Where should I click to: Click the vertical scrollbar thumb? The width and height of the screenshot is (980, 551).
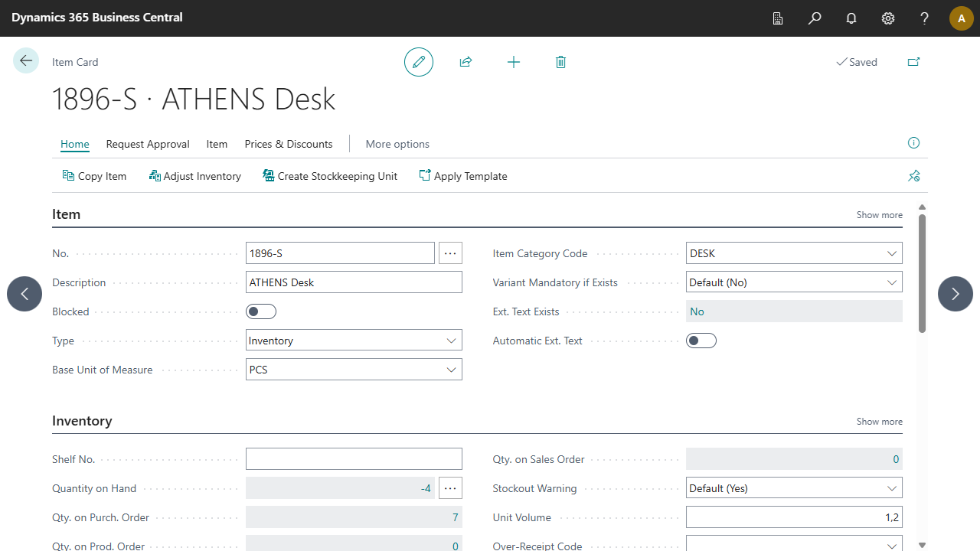pyautogui.click(x=922, y=273)
